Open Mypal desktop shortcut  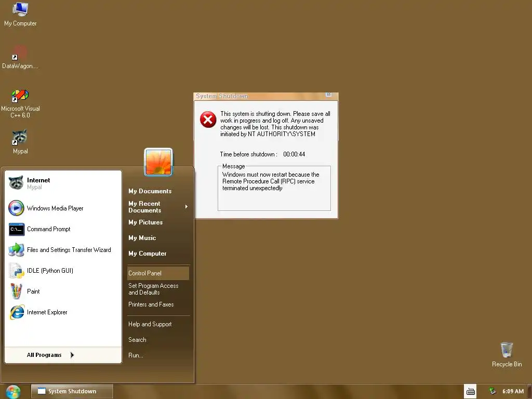click(20, 141)
